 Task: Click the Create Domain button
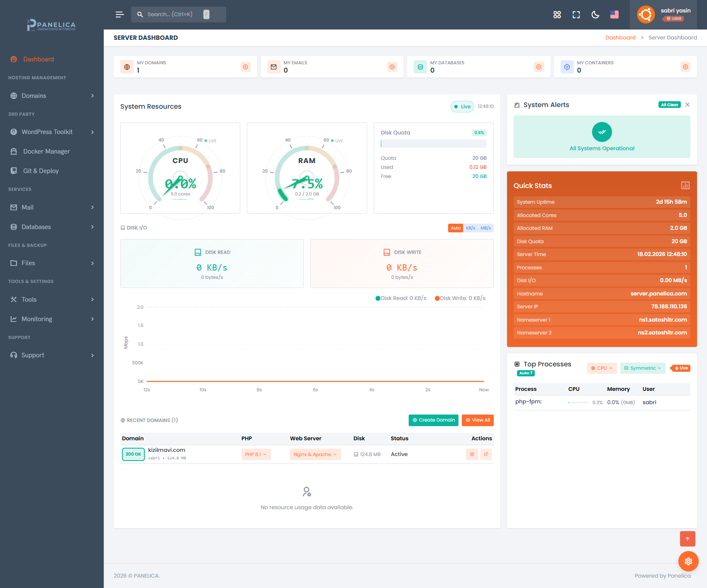pyautogui.click(x=433, y=420)
